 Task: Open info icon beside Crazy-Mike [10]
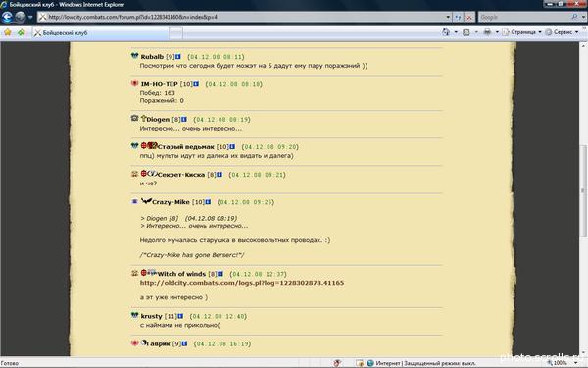pyautogui.click(x=208, y=202)
